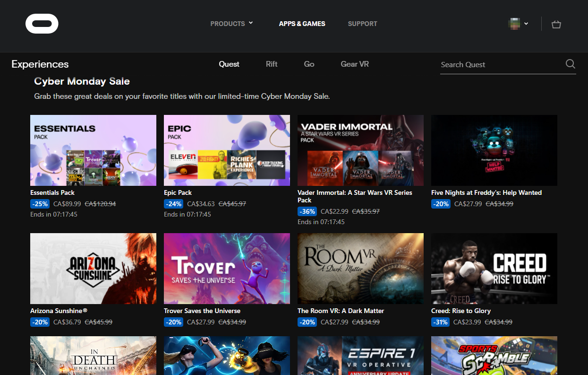Open Creed: Rise to Glory thumbnail
This screenshot has height=375, width=588.
(494, 269)
